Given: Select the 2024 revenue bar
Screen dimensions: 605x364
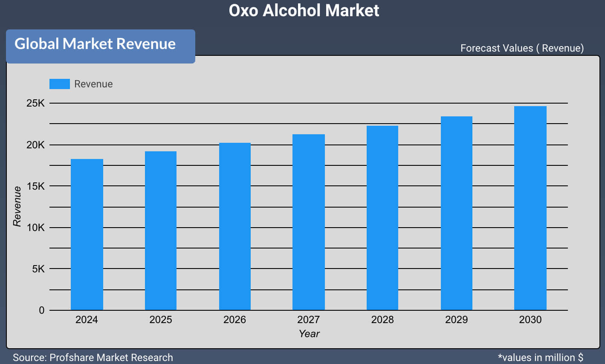Looking at the screenshot, I should point(87,234).
